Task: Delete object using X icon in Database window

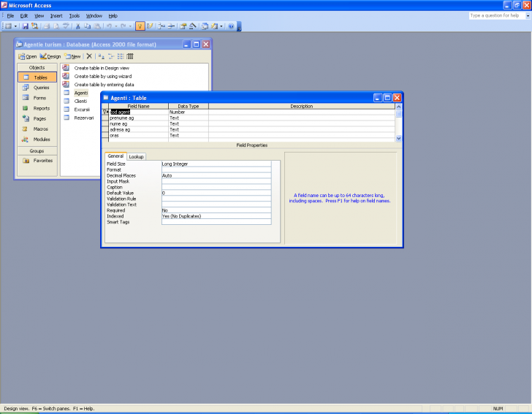Action: pyautogui.click(x=89, y=56)
